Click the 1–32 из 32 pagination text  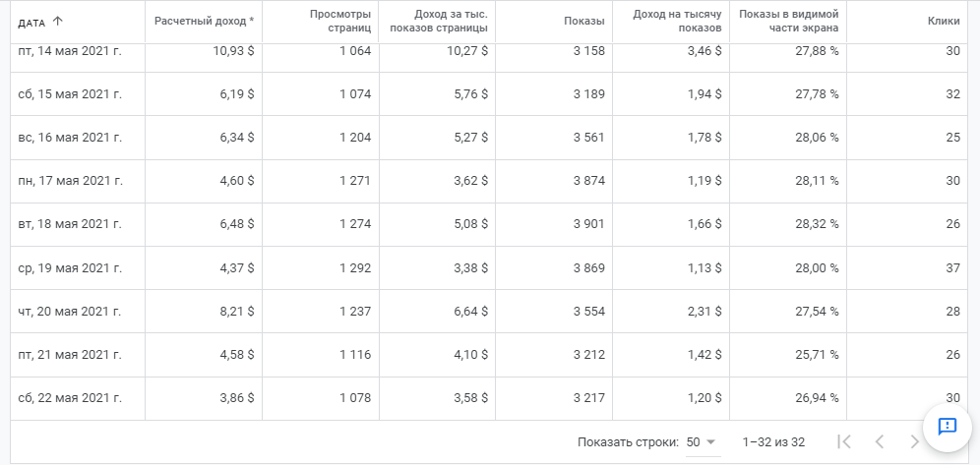click(x=773, y=442)
